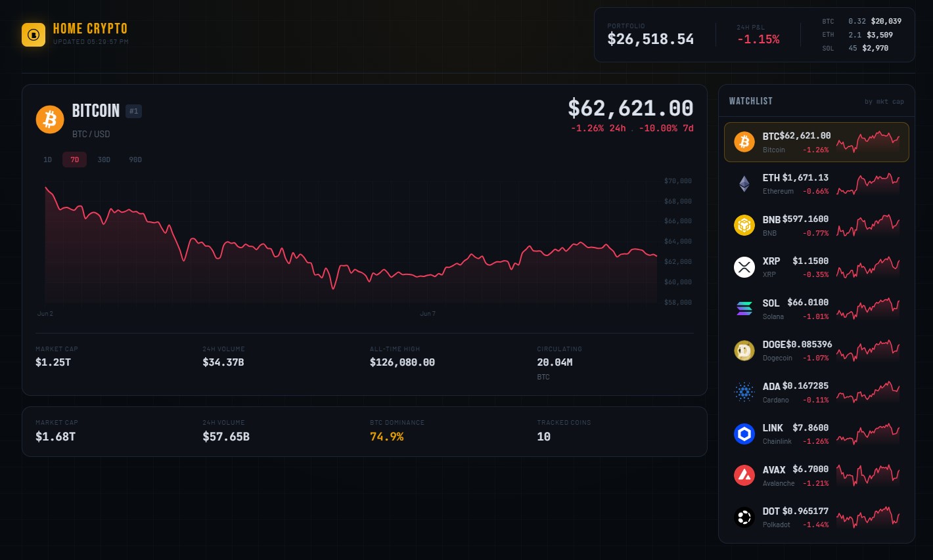Select the Dogecoin coin icon
This screenshot has width=933, height=560.
pyautogui.click(x=744, y=351)
